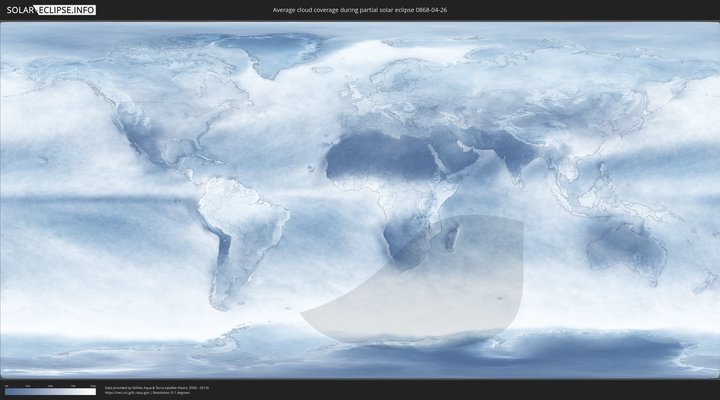Click the average cloud coverage title text

[359, 10]
